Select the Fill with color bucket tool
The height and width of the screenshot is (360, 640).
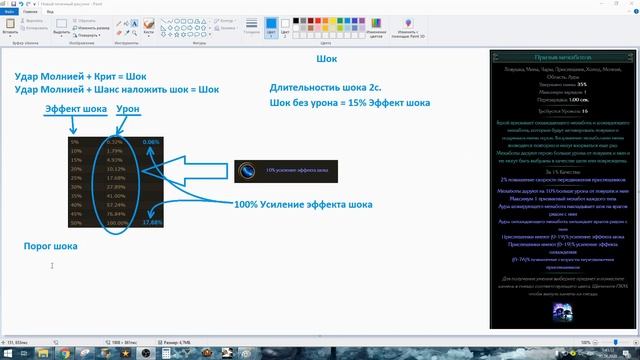[127, 24]
